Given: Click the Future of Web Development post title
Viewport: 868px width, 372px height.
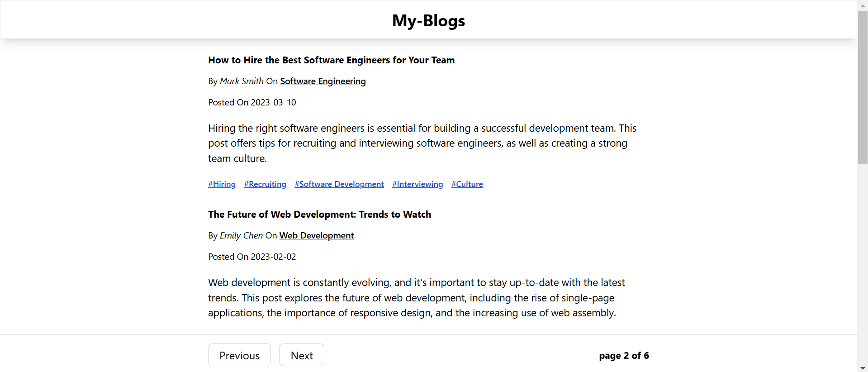Looking at the screenshot, I should pyautogui.click(x=320, y=215).
